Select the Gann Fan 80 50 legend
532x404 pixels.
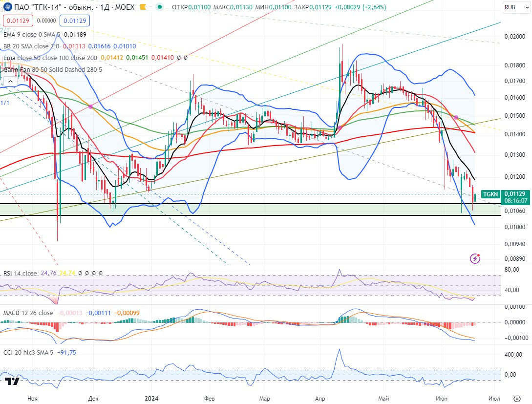53,69
